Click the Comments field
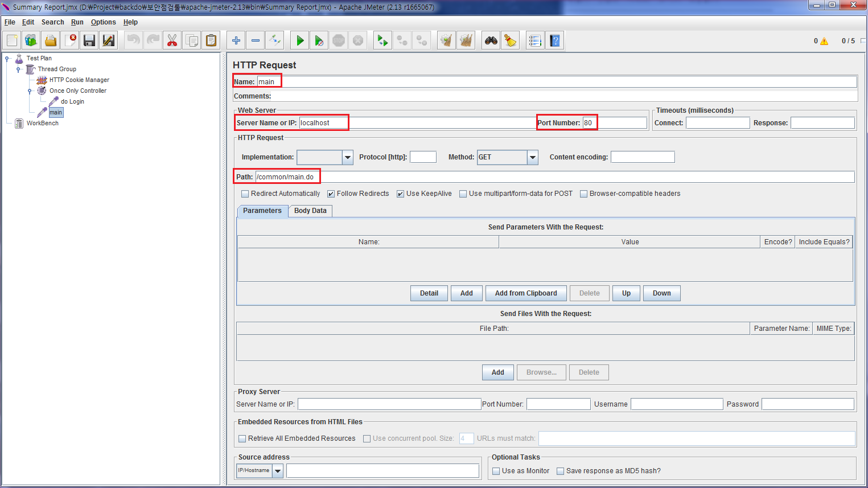This screenshot has height=488, width=868. click(565, 96)
